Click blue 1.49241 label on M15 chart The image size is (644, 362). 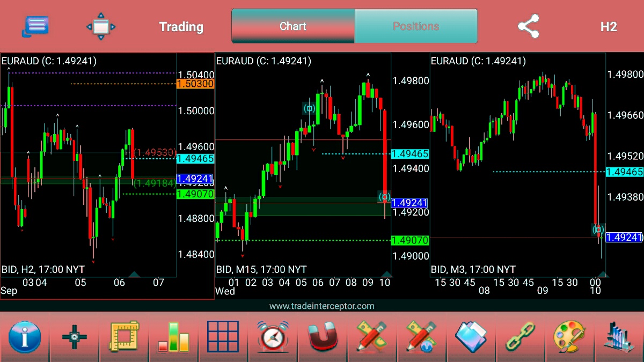click(411, 203)
